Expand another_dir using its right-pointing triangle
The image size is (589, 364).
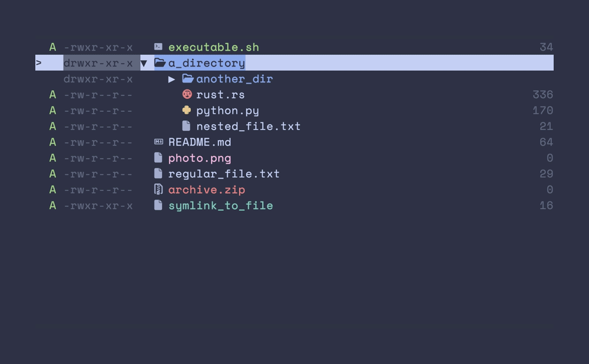171,78
